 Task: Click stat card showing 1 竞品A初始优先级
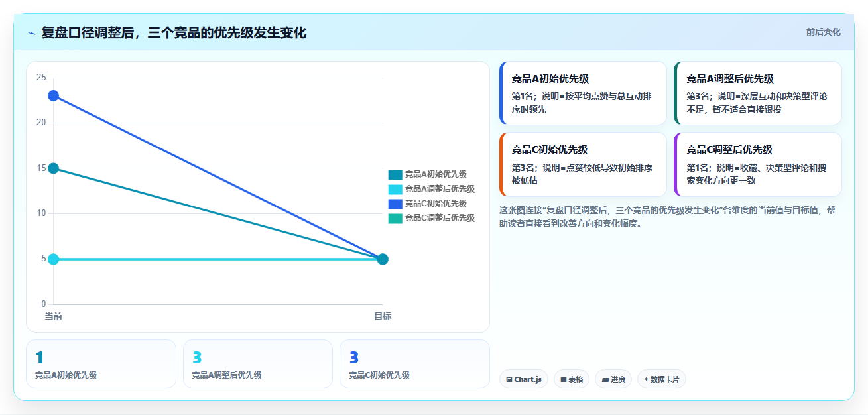click(101, 364)
